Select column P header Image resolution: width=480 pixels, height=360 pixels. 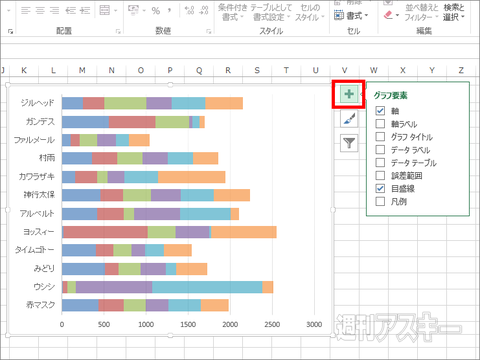(x=170, y=70)
